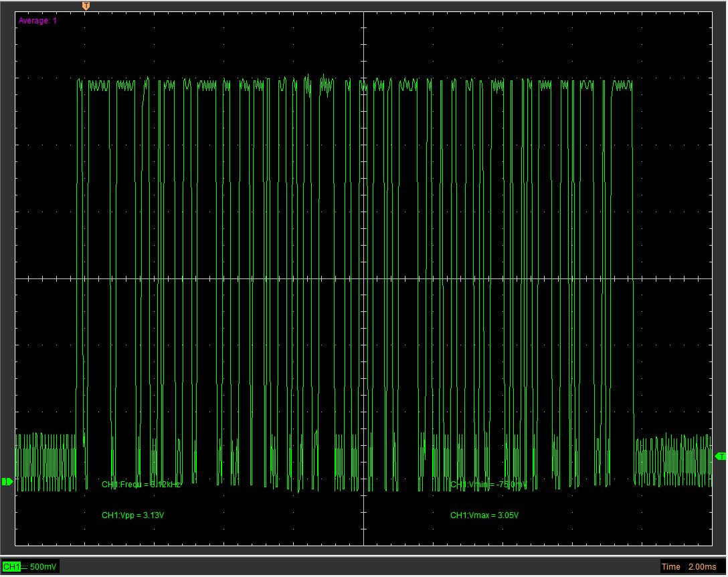Click the green trigger level marker
The width and height of the screenshot is (728, 577).
721,457
